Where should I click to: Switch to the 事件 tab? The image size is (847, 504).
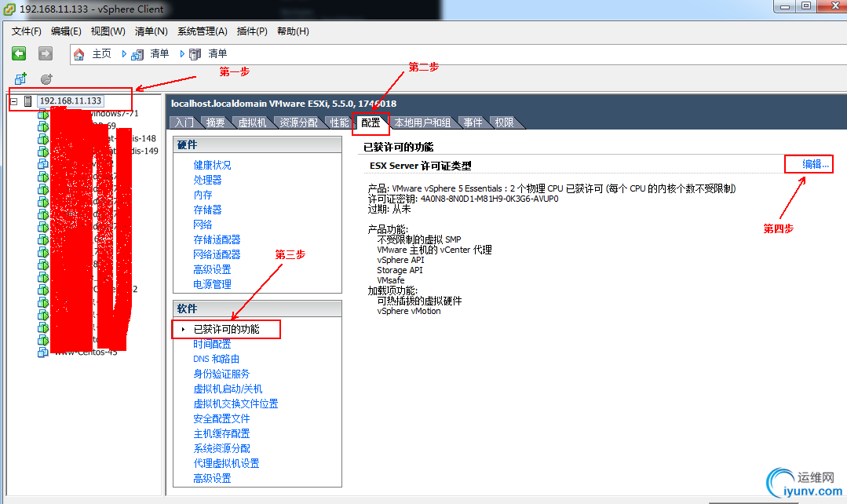click(472, 122)
